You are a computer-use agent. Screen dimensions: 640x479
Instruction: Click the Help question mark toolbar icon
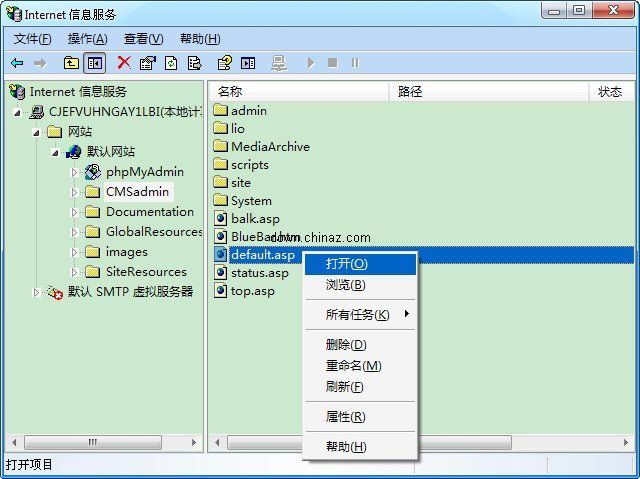224,63
